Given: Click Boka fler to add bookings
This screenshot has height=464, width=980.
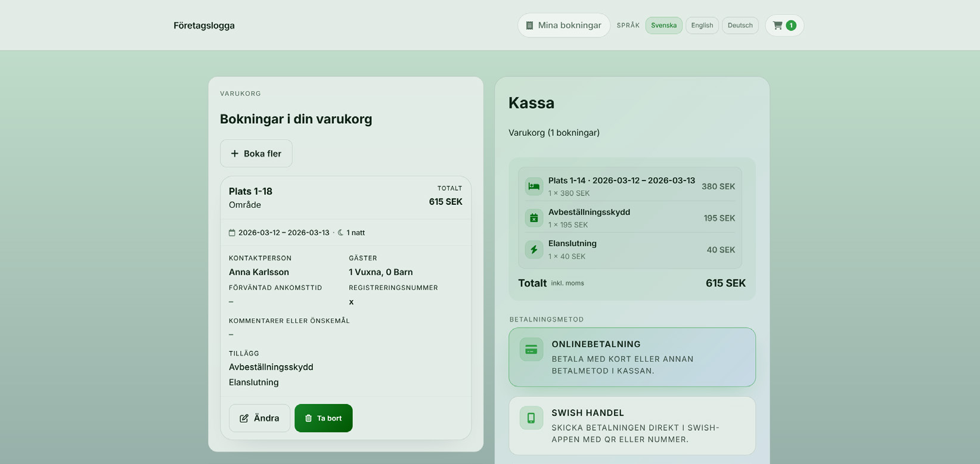Looking at the screenshot, I should (256, 154).
